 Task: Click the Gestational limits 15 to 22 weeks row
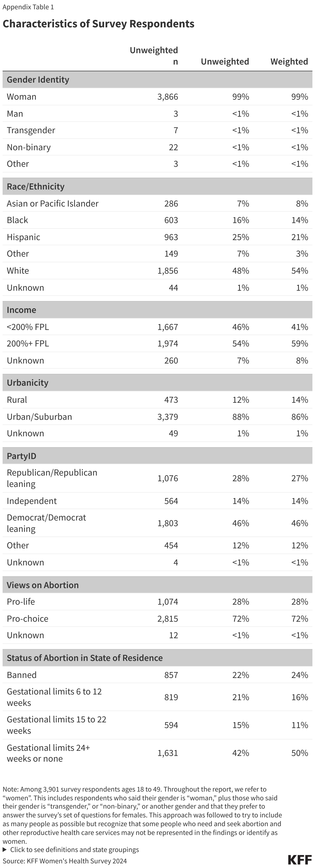(x=56, y=725)
